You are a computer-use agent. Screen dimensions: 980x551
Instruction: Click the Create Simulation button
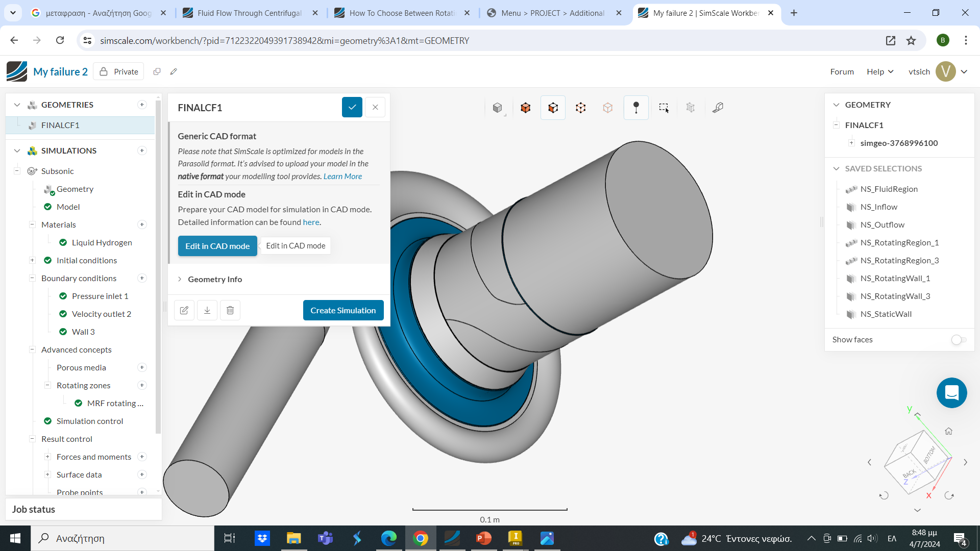pos(343,310)
